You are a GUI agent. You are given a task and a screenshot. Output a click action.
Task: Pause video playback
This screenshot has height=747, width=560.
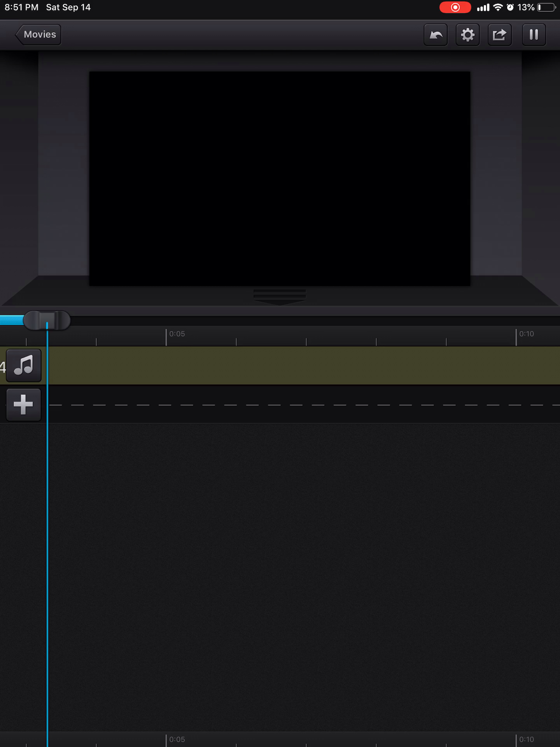click(534, 35)
